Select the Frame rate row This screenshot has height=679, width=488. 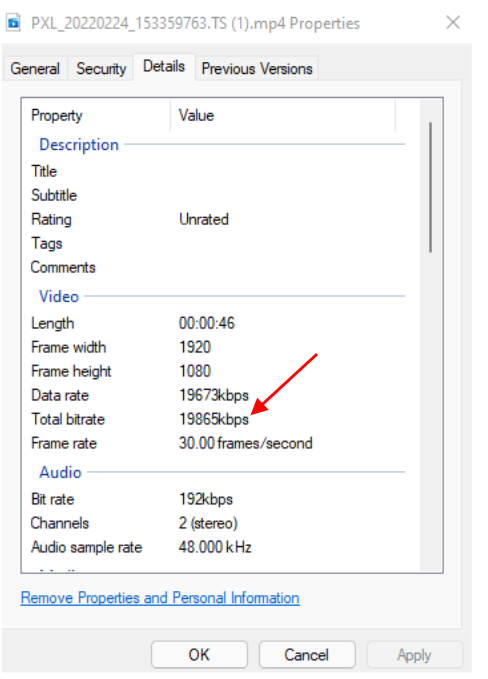218,443
